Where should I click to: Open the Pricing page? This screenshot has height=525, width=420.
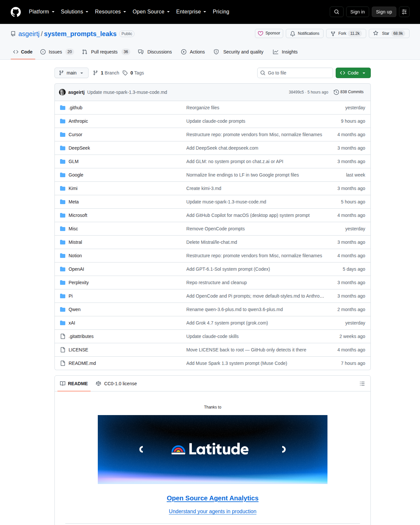[x=221, y=12]
